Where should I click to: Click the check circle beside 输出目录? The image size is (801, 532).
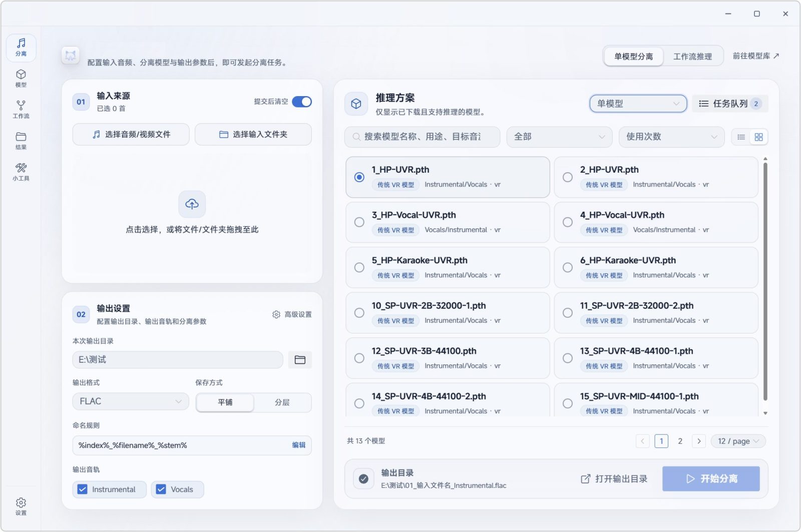point(364,479)
